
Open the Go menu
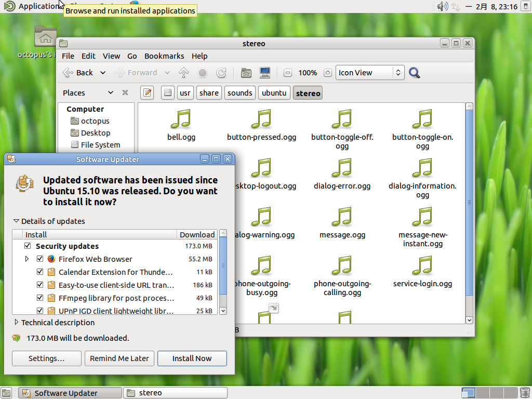(132, 56)
